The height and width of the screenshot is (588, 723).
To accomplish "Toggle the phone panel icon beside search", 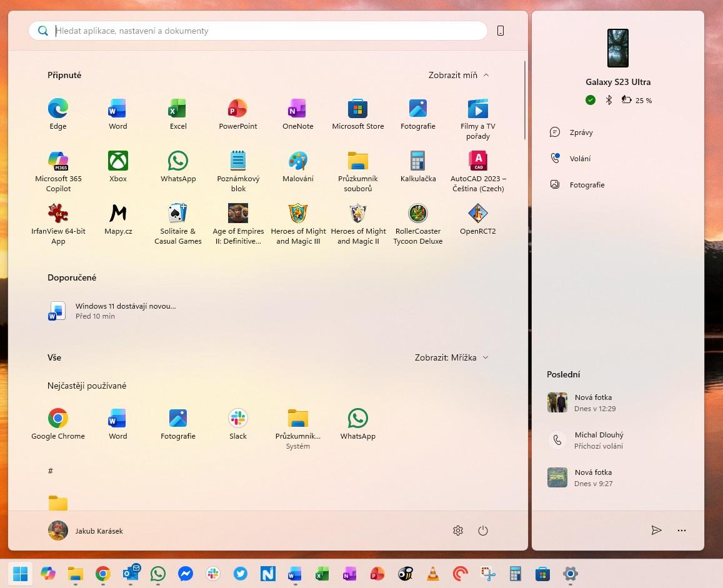I will [x=501, y=31].
